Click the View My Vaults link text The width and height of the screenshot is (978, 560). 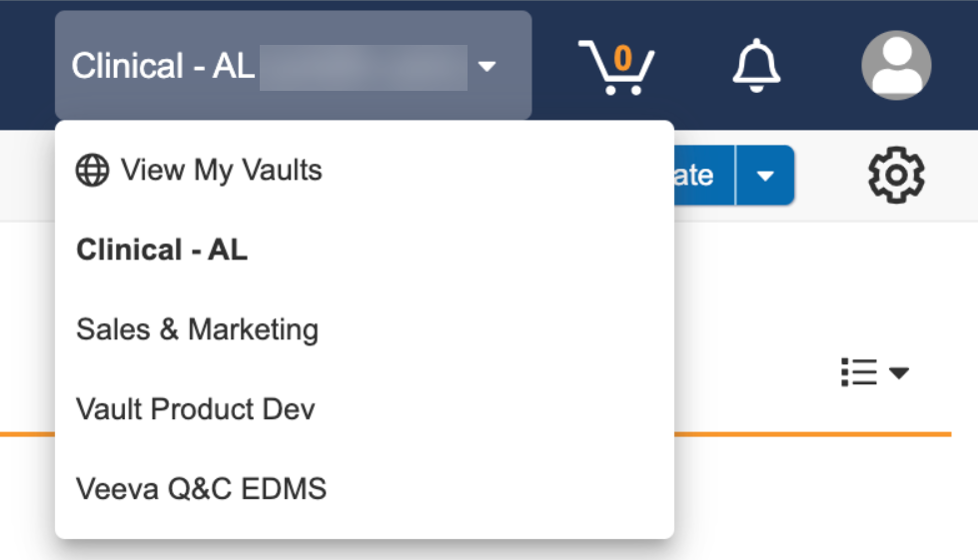(222, 171)
